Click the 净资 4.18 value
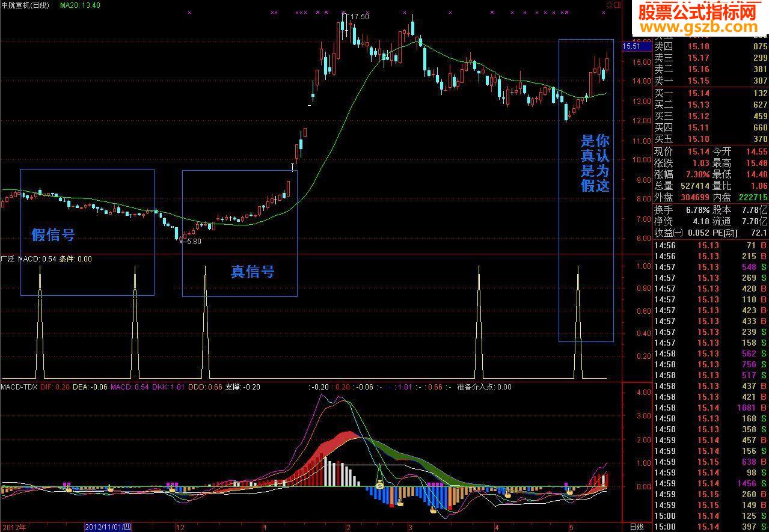Screen dimensions: 769x532 [x=700, y=221]
